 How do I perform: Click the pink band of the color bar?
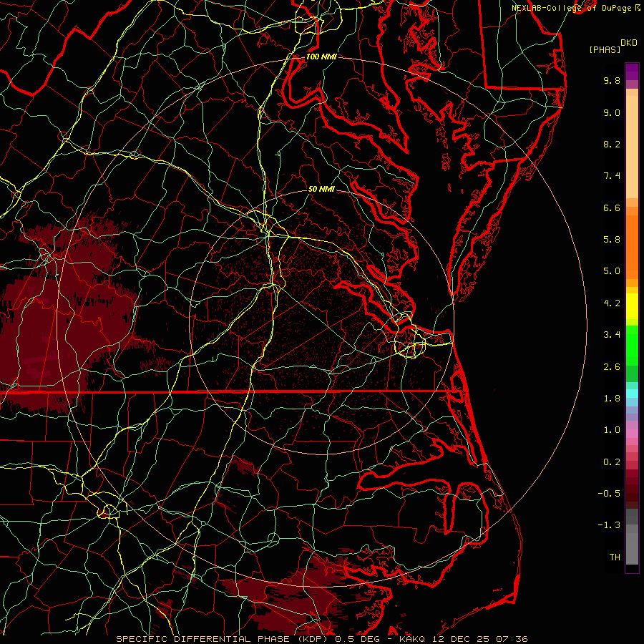[x=632, y=434]
